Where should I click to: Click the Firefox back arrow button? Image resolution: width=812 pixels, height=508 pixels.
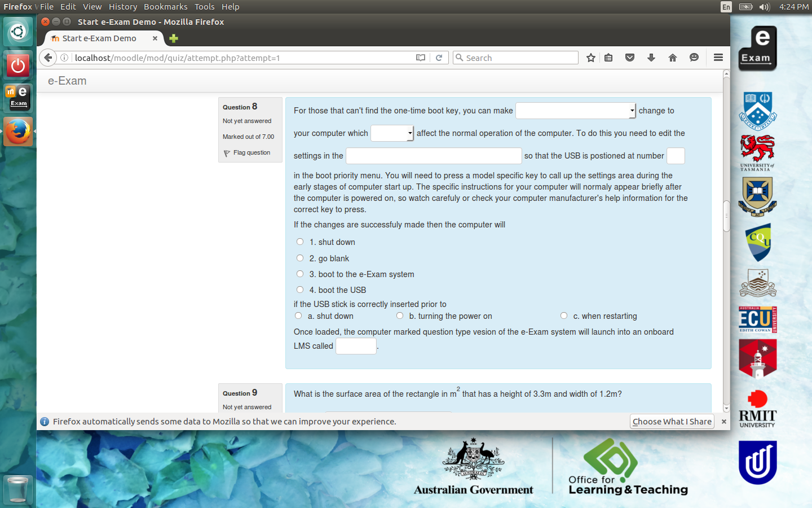click(48, 58)
